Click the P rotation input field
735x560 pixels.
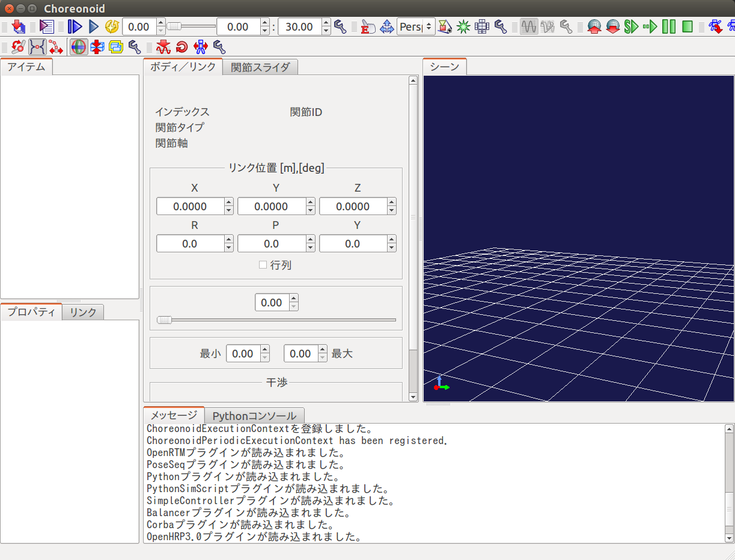271,244
